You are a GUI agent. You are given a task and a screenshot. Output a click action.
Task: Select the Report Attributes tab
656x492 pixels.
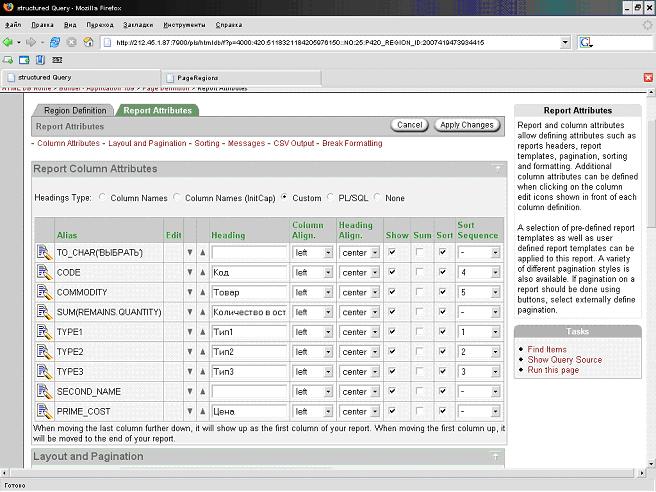pyautogui.click(x=158, y=110)
